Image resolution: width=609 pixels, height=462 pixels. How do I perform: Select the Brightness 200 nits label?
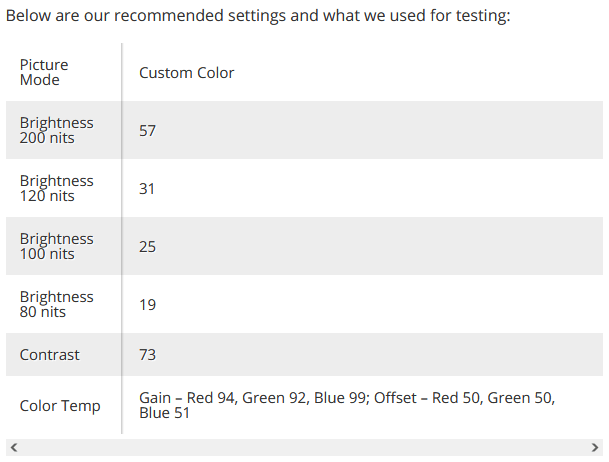(x=56, y=130)
